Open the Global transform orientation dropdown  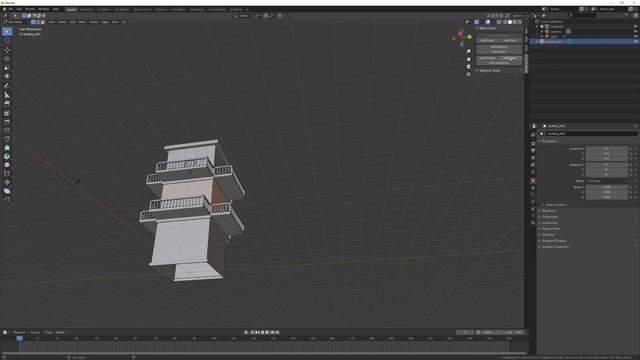point(243,16)
